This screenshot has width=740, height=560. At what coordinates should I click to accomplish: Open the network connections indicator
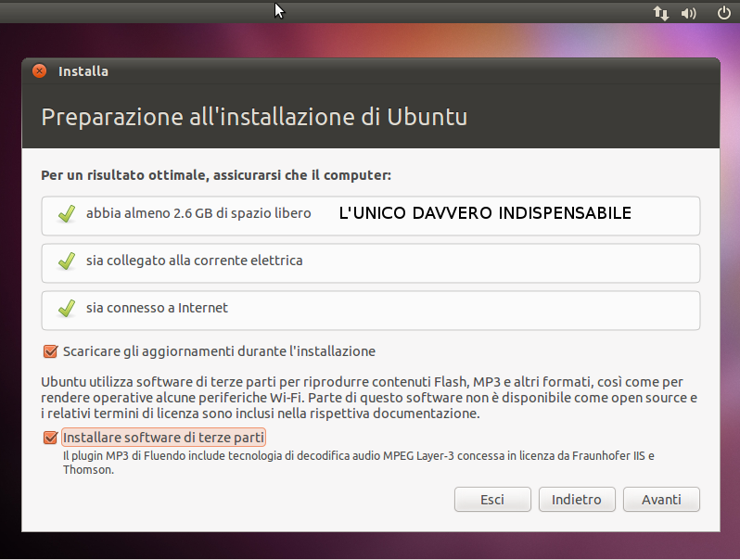pos(660,13)
